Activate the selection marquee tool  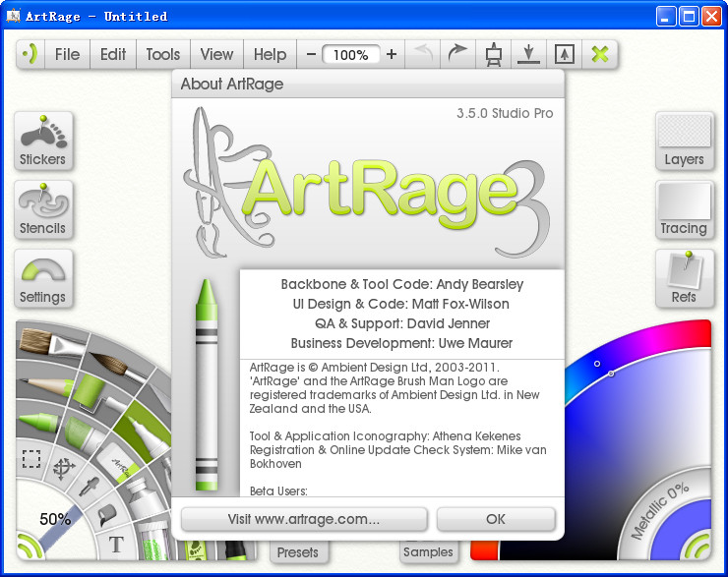pos(31,459)
